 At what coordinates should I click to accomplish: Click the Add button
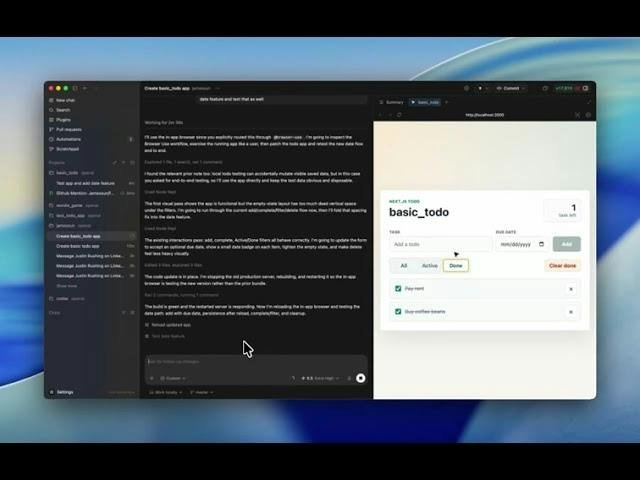coord(567,244)
